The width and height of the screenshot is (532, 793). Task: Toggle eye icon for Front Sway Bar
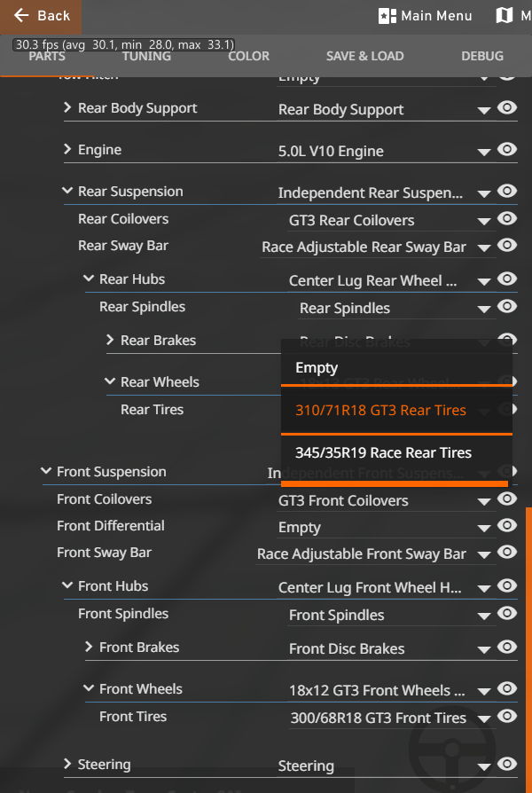[506, 553]
